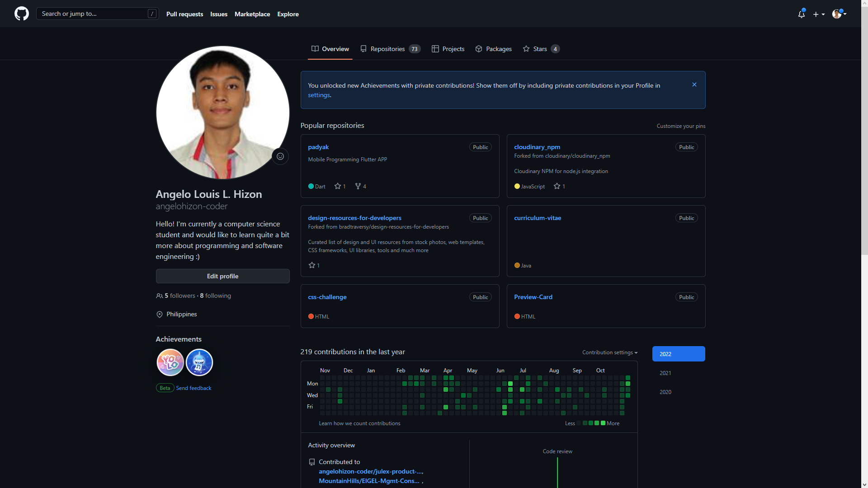Open Explore in top navigation
Screen dimensions: 868x488
pos(288,14)
